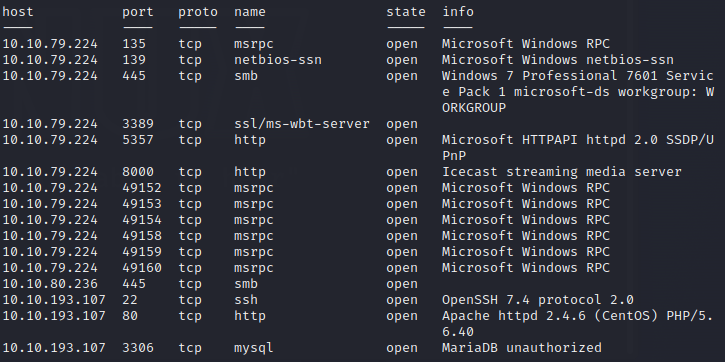Image resolution: width=725 pixels, height=362 pixels.
Task: Click port 22 in the table
Action: [129, 300]
